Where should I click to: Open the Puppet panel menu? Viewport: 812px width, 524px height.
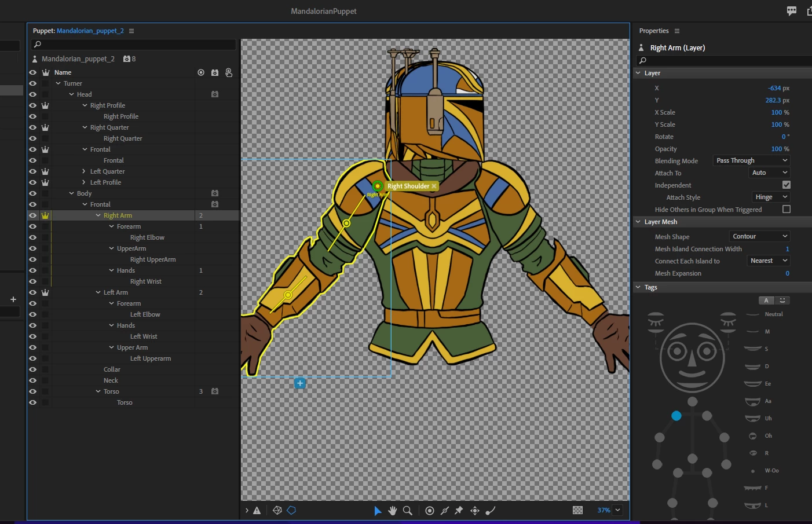pos(131,31)
